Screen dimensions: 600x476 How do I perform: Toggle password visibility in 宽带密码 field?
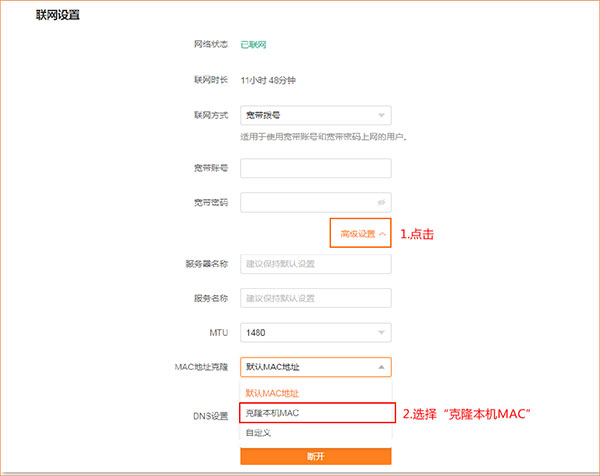tap(380, 202)
